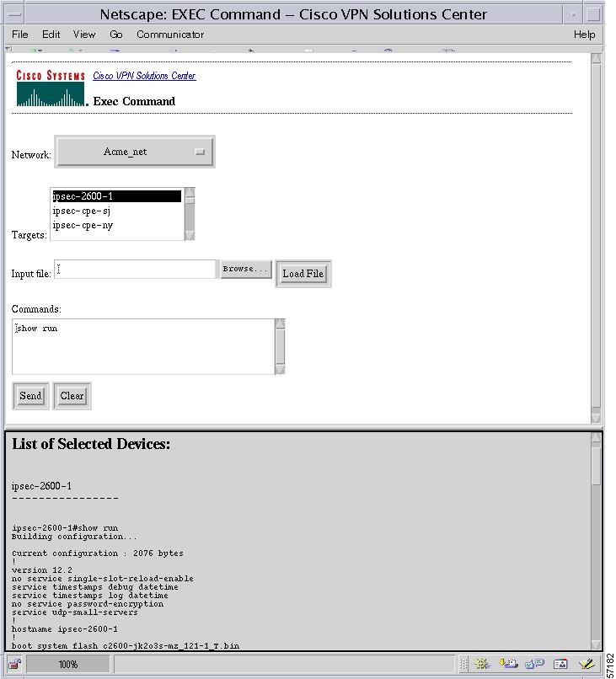The width and height of the screenshot is (616, 679).
Task: Click the lower frame scrollbar thumb
Action: click(x=596, y=467)
